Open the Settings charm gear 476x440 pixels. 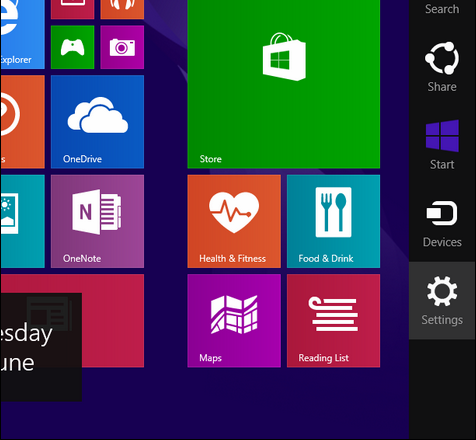(442, 291)
